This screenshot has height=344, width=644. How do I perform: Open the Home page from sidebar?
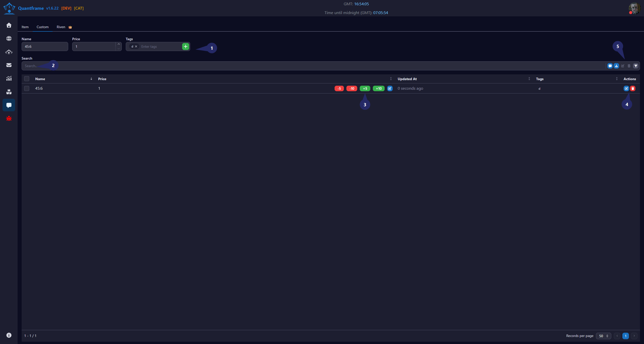click(x=9, y=25)
